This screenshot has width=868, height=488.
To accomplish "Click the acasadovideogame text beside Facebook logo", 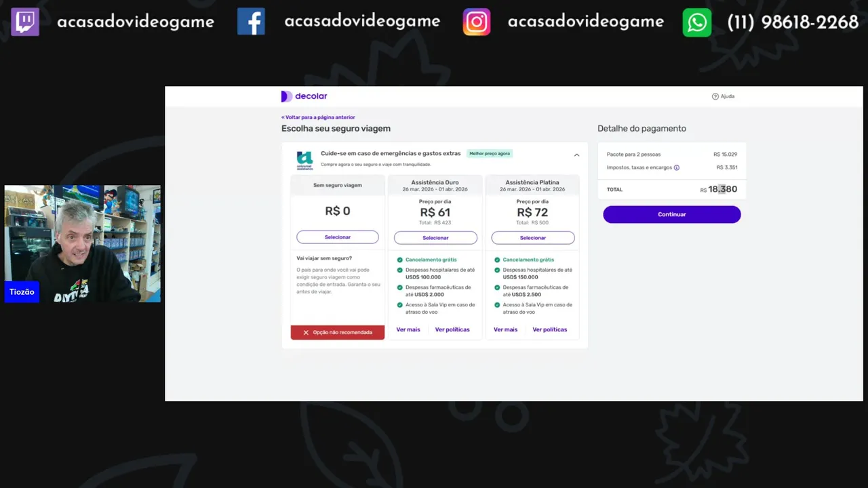I will (362, 22).
